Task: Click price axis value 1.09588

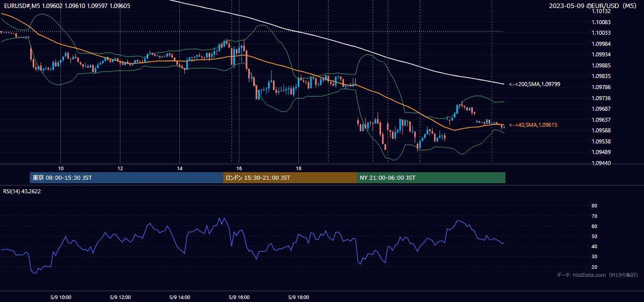Action: [x=601, y=130]
